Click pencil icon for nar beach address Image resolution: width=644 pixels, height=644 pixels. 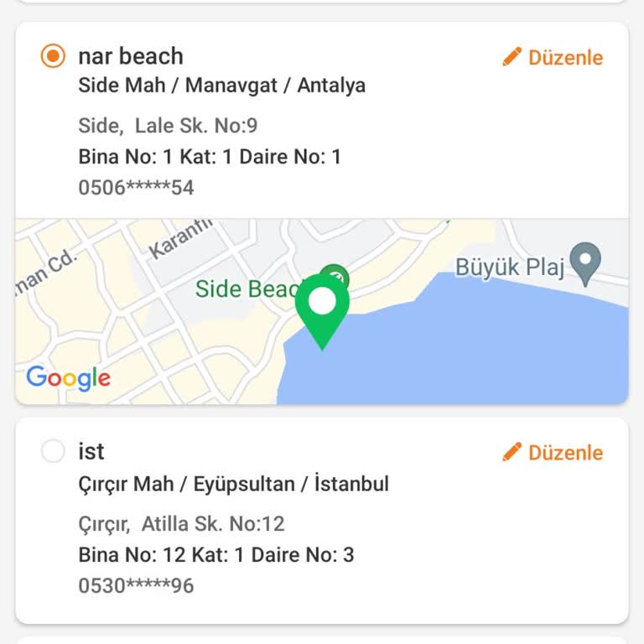[512, 57]
